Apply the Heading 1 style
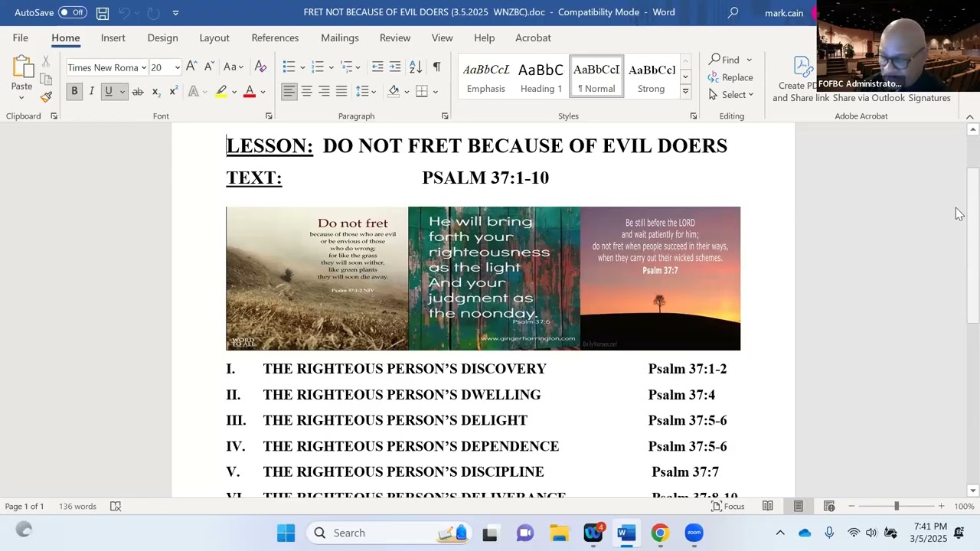The height and width of the screenshot is (551, 980). coord(541,77)
